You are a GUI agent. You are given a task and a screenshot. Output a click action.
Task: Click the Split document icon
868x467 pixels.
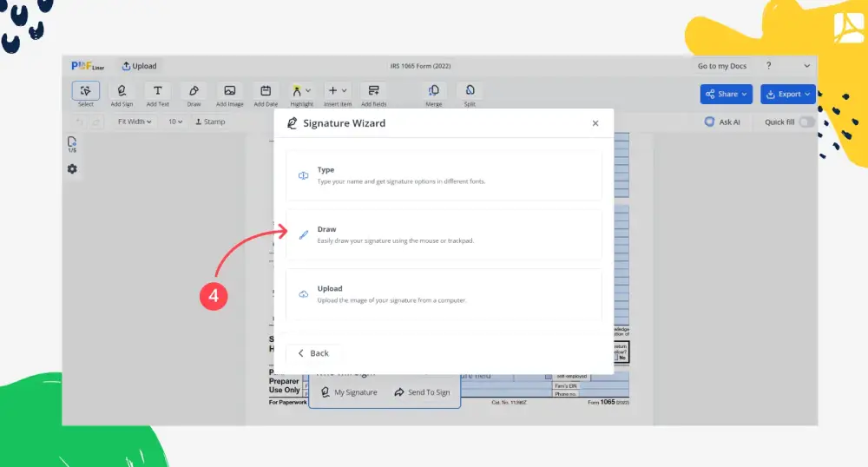(470, 92)
